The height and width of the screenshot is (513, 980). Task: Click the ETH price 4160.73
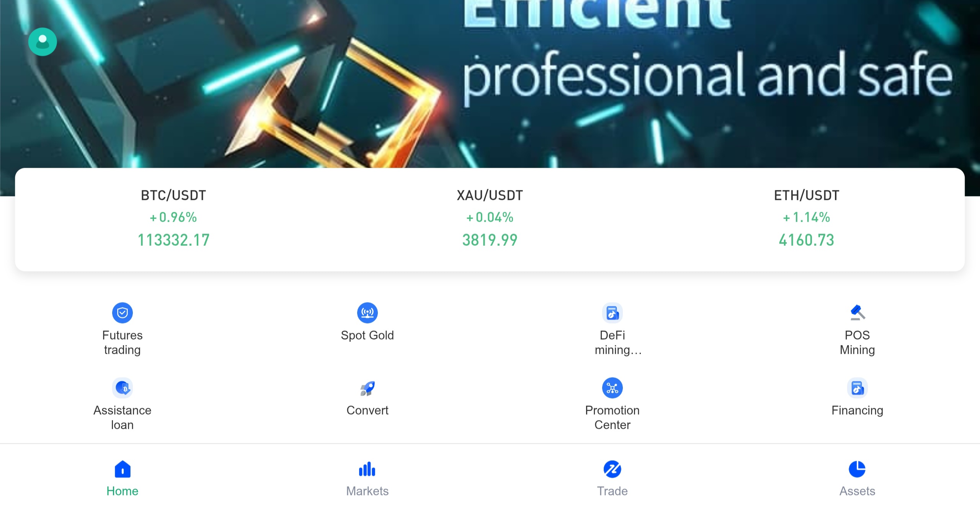pos(807,240)
